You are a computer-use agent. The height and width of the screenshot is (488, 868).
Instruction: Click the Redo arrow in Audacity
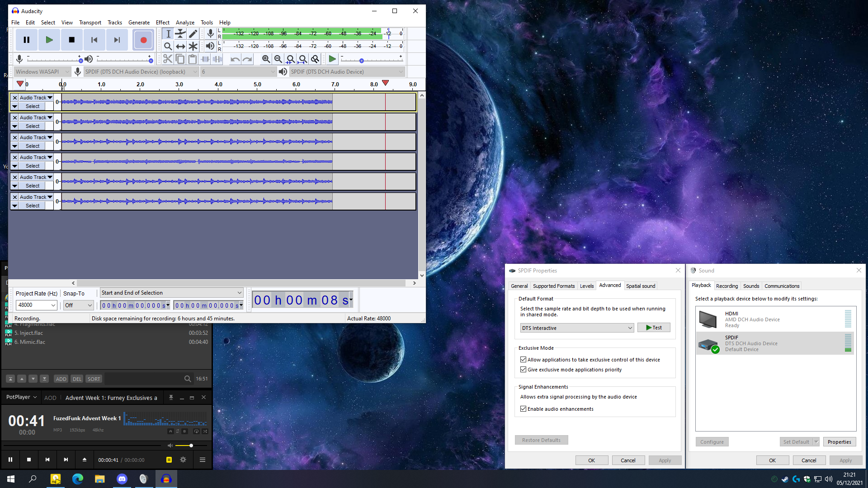point(247,59)
